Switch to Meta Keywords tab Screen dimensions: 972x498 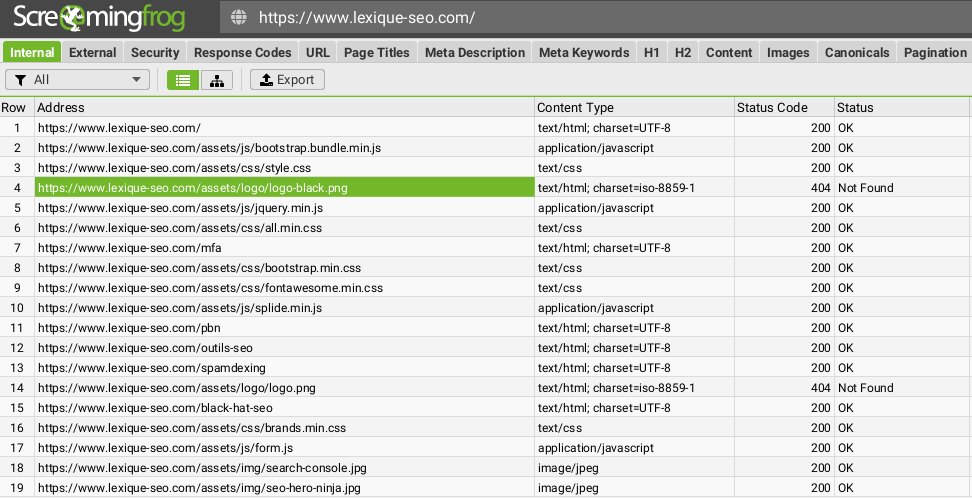tap(584, 53)
